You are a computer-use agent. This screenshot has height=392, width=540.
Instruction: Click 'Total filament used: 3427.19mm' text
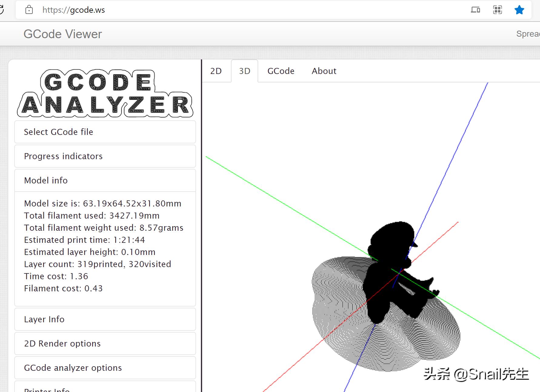(92, 216)
